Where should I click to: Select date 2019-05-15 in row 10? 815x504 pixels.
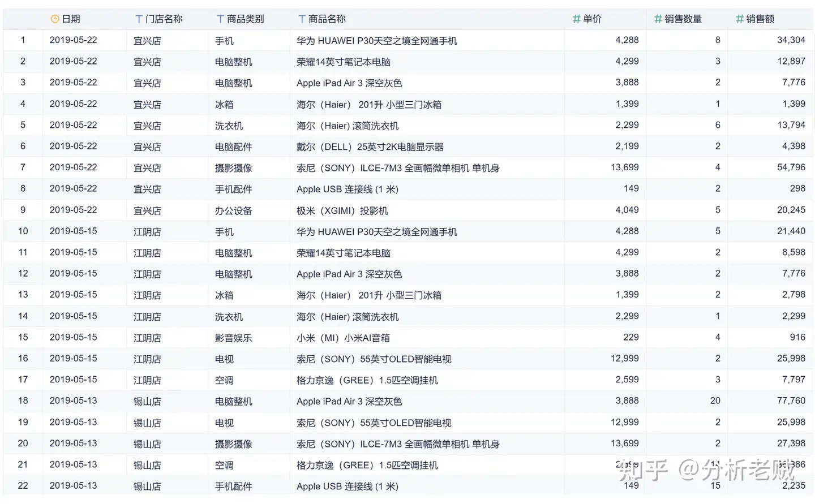pyautogui.click(x=73, y=231)
